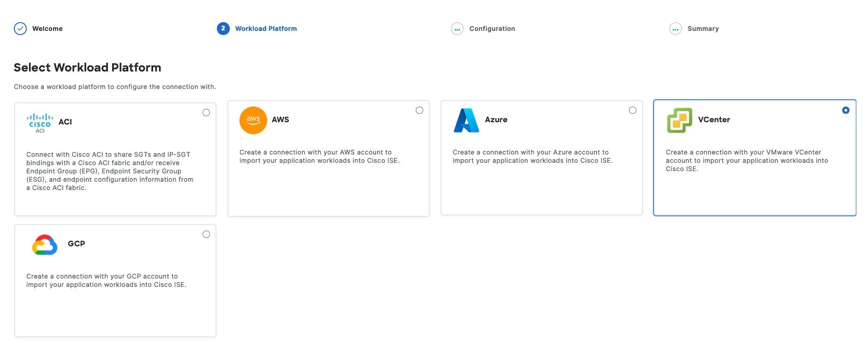This screenshot has width=868, height=345.
Task: Jump to the Configuration step label
Action: pyautogui.click(x=492, y=29)
